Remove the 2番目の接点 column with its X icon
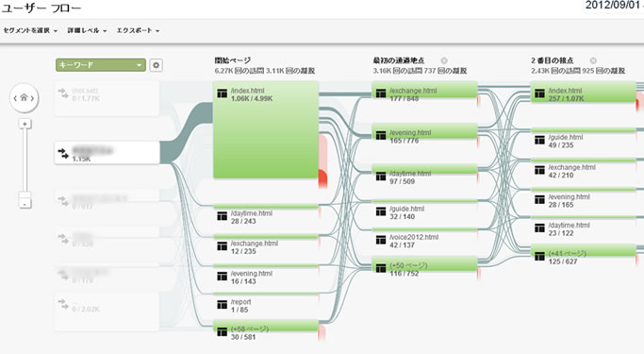This screenshot has width=644, height=354. [593, 60]
